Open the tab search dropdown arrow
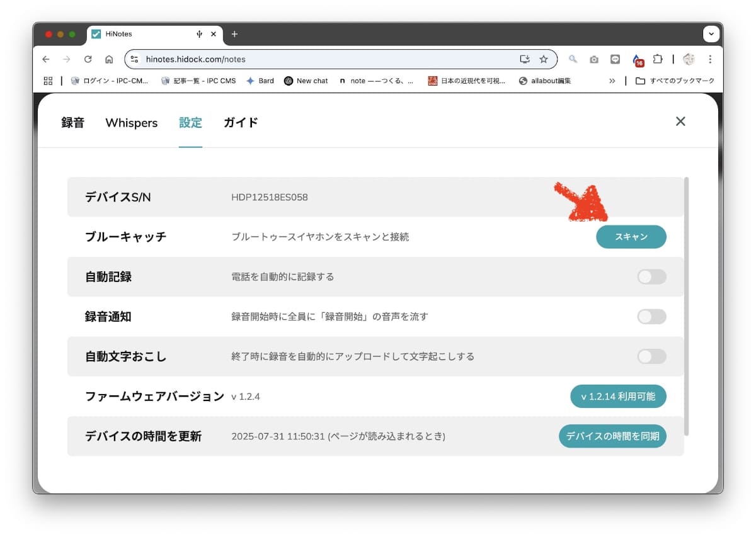Viewport: 756px width, 537px height. click(x=711, y=34)
